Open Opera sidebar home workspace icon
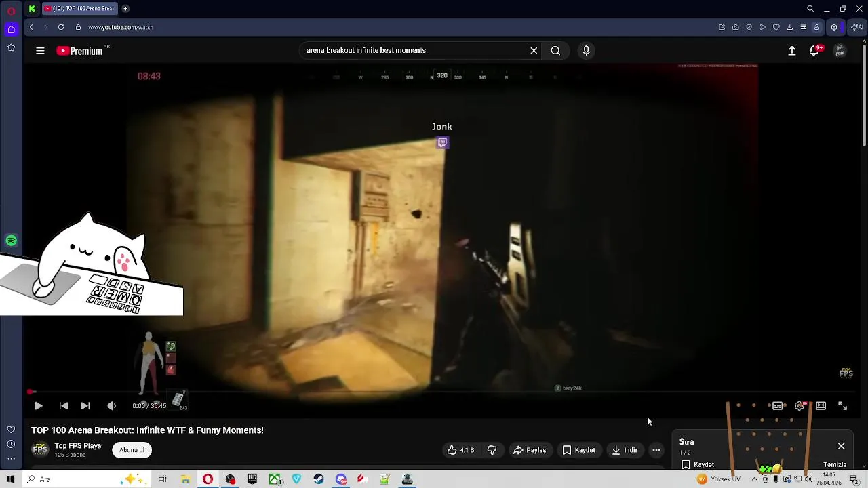Image resolution: width=868 pixels, height=488 pixels. (11, 29)
